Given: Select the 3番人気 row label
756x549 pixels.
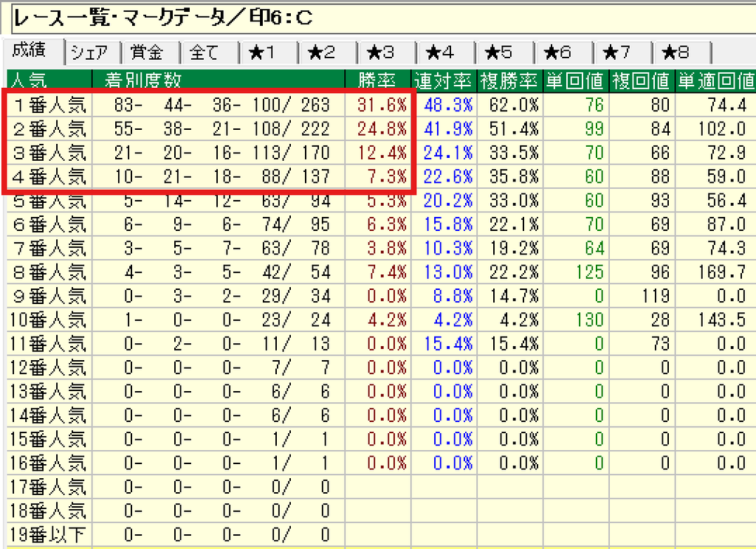Looking at the screenshot, I should coord(49,152).
